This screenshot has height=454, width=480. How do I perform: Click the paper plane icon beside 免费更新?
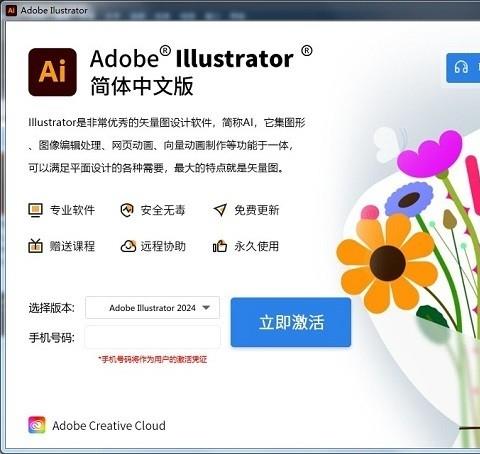tap(220, 210)
